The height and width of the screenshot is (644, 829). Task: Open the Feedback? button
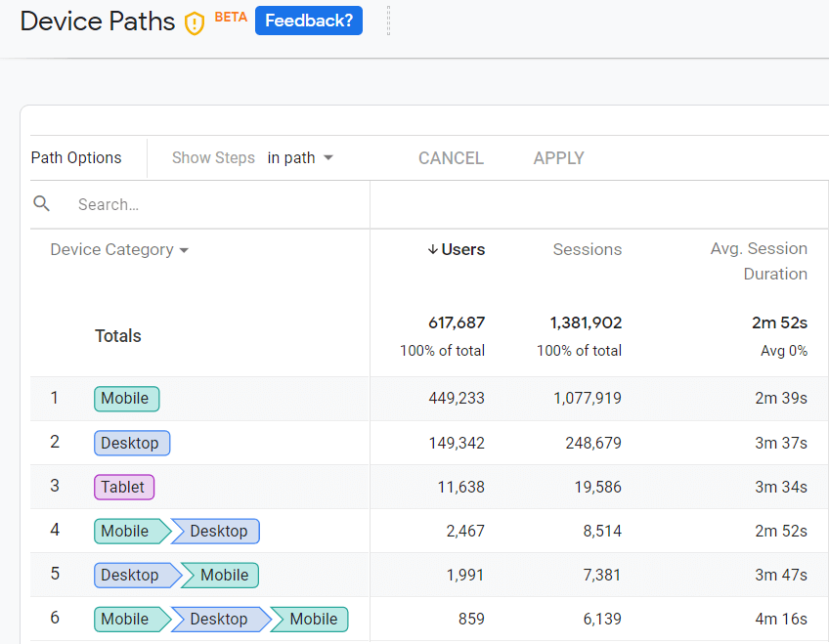tap(308, 21)
